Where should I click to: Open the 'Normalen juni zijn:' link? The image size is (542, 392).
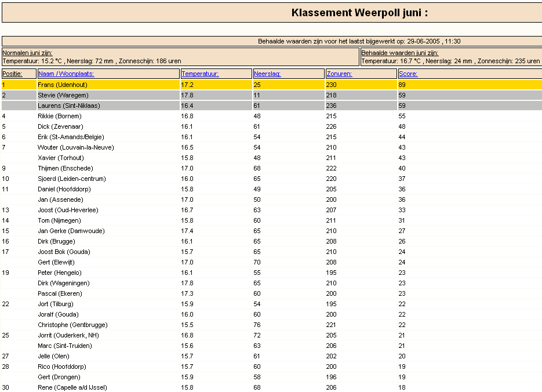[x=27, y=53]
